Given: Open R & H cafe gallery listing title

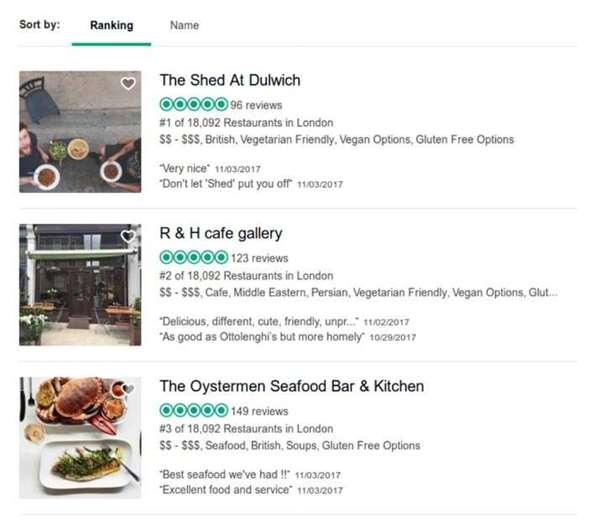Looking at the screenshot, I should [221, 233].
